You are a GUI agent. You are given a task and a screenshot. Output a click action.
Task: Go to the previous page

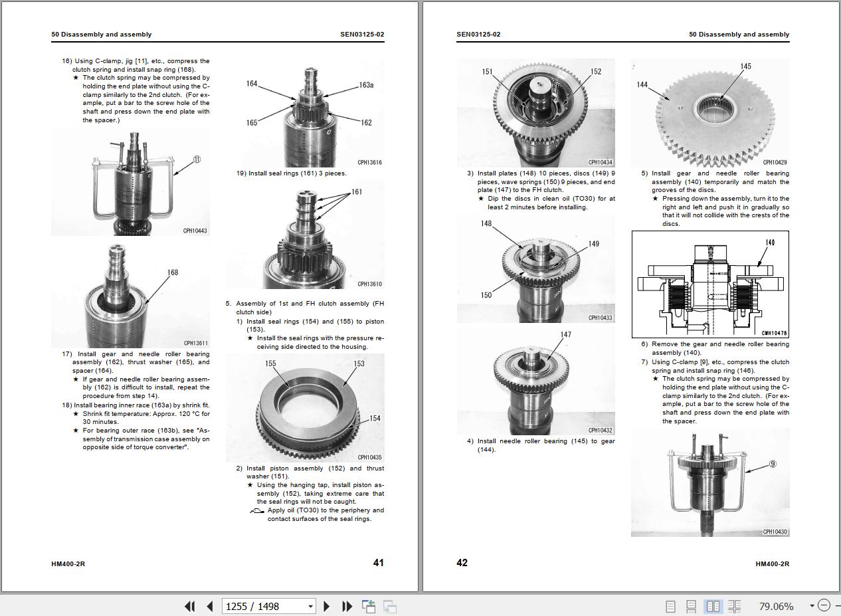tap(210, 606)
